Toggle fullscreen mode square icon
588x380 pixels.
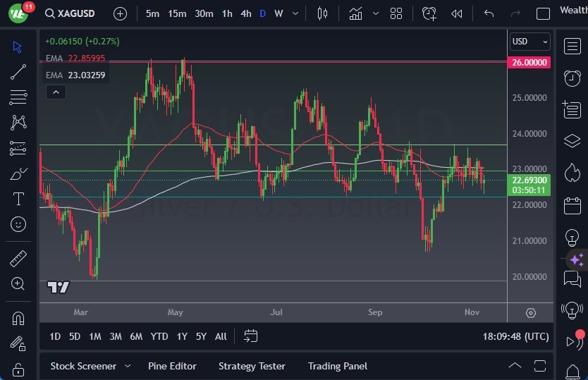click(x=543, y=13)
